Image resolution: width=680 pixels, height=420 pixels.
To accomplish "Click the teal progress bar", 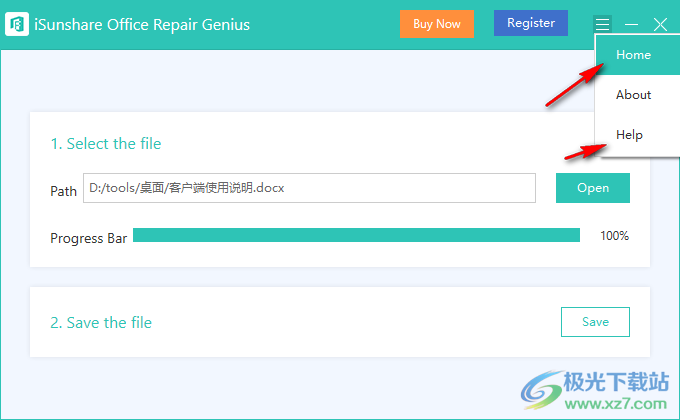I will pos(356,235).
